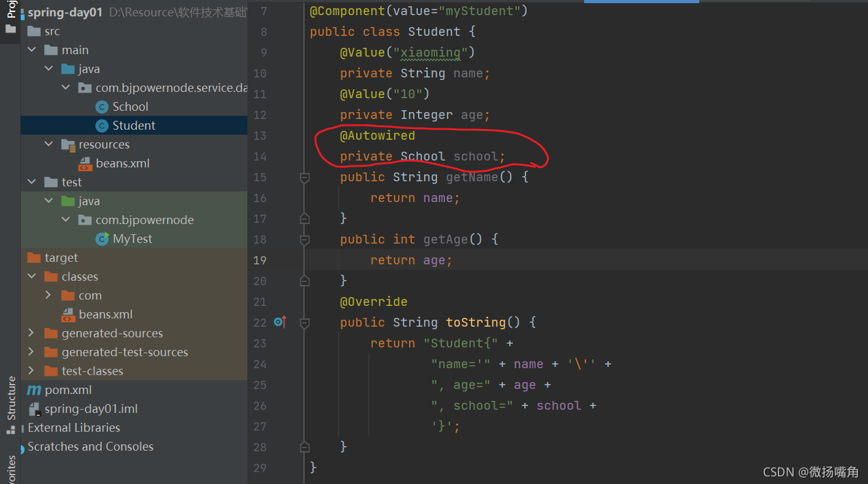Fold the getAge method at line 18
This screenshot has width=868, height=484.
pyautogui.click(x=305, y=240)
